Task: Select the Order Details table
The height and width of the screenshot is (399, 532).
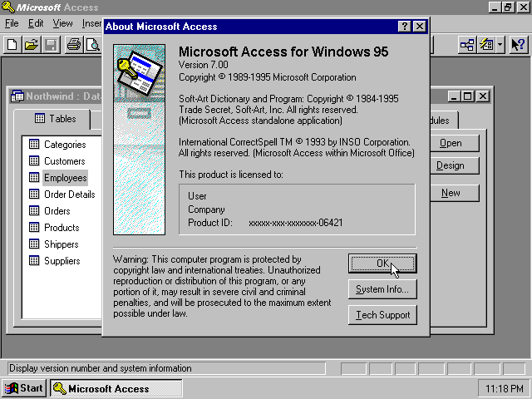Action: [69, 195]
